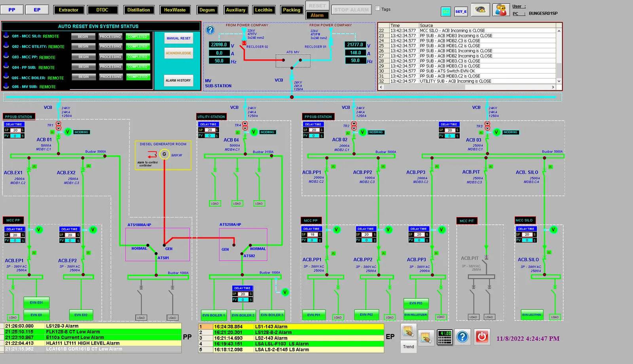633x364 pixels.
Task: Enable the Tags checkbox
Action: pyautogui.click(x=377, y=8)
